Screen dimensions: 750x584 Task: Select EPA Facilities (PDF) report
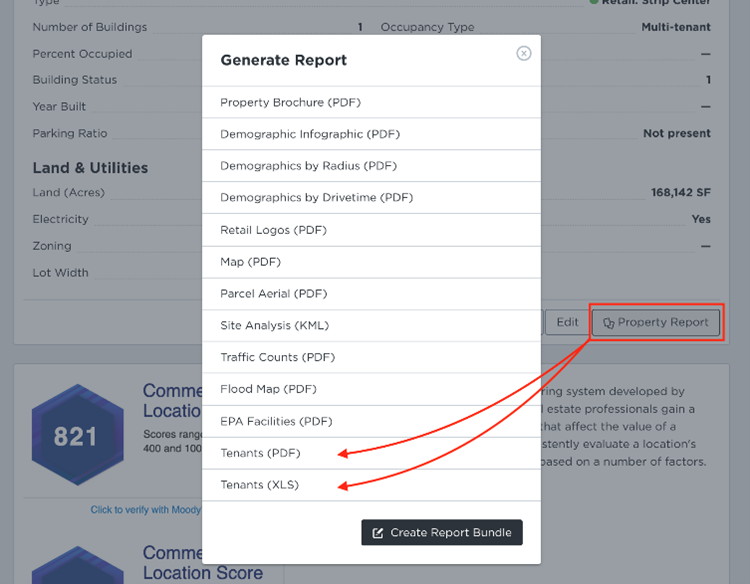click(x=371, y=421)
